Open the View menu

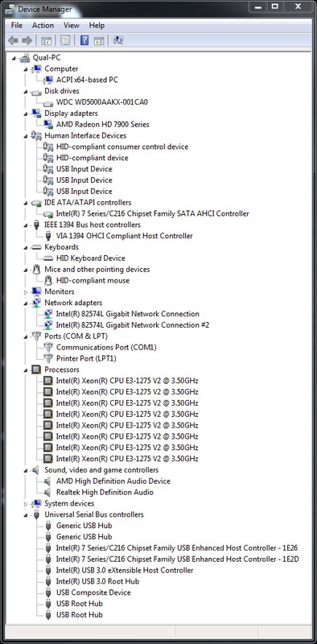71,26
